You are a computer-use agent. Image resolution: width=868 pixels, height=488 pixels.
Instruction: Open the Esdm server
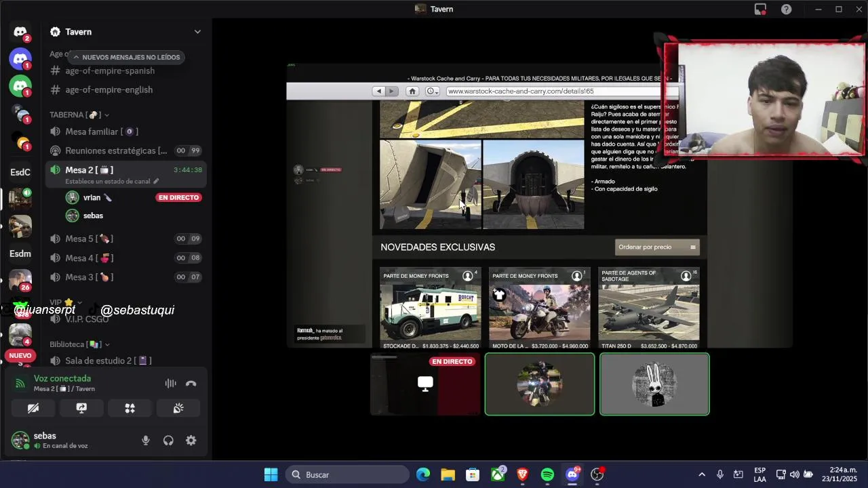20,253
